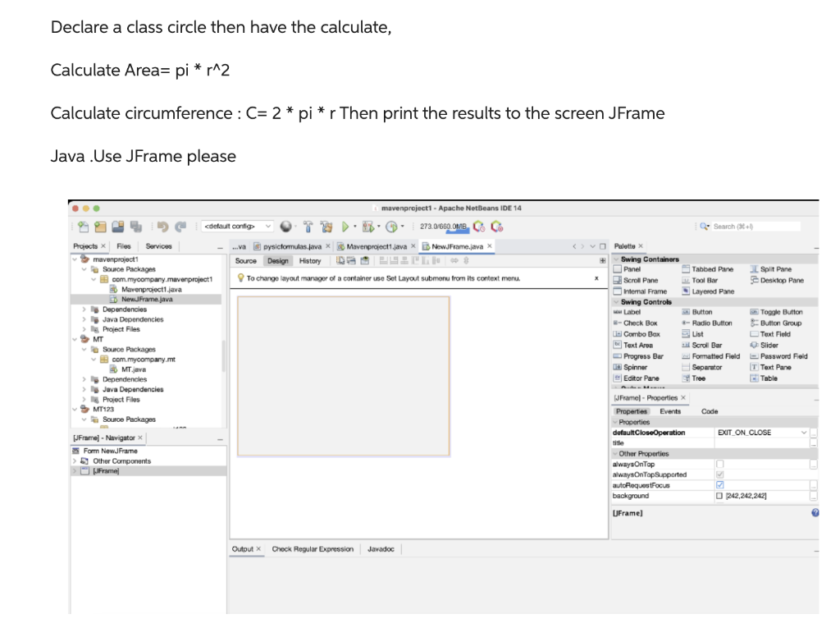Click the background color swatch showing [242,242,242]

click(720, 495)
